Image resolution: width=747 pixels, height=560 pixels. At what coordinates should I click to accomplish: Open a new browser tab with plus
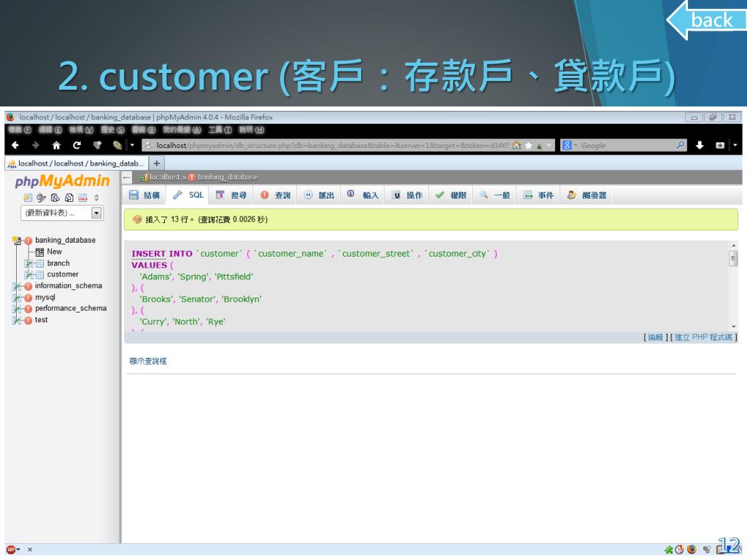(x=156, y=163)
